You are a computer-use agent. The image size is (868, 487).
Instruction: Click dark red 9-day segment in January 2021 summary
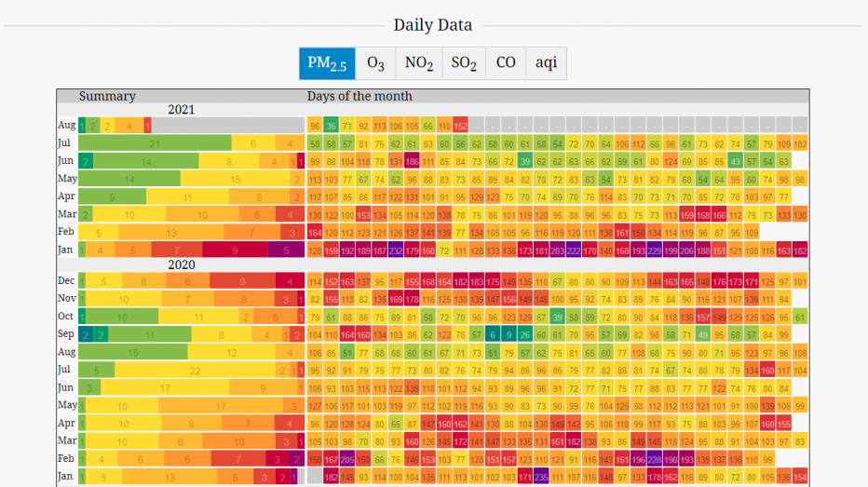point(235,250)
